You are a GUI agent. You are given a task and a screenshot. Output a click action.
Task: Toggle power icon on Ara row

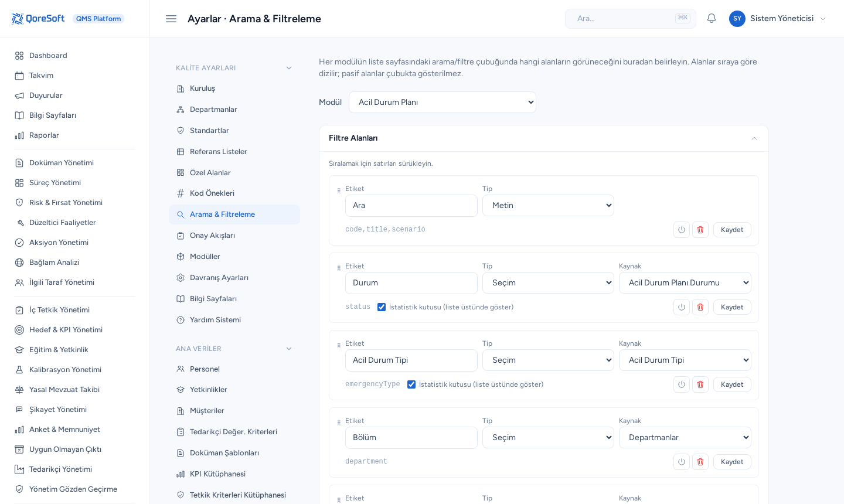pos(682,230)
